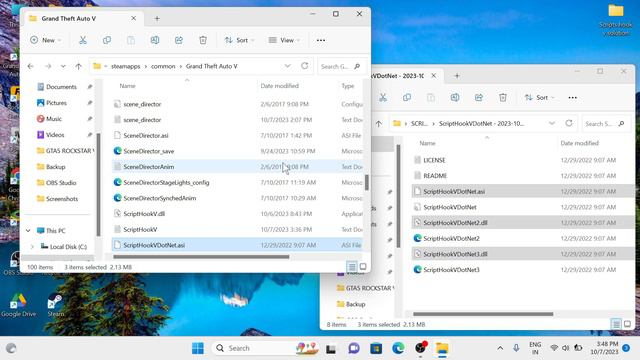Click horizontal scrollbar in ScriptHookVDotNet window

[x=483, y=314]
